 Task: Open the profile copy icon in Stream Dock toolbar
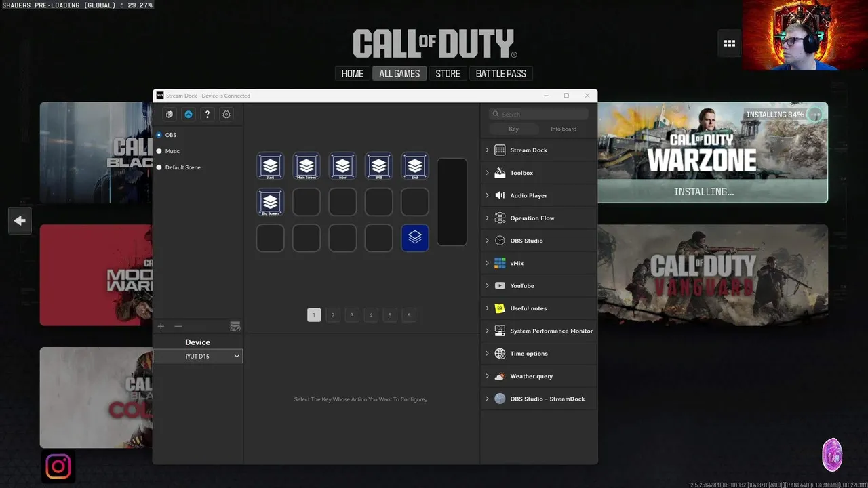tap(170, 115)
